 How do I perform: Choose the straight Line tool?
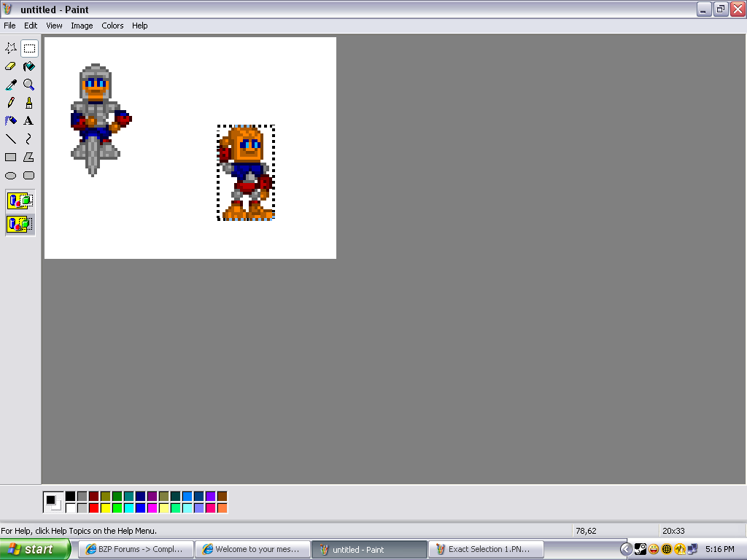10,139
